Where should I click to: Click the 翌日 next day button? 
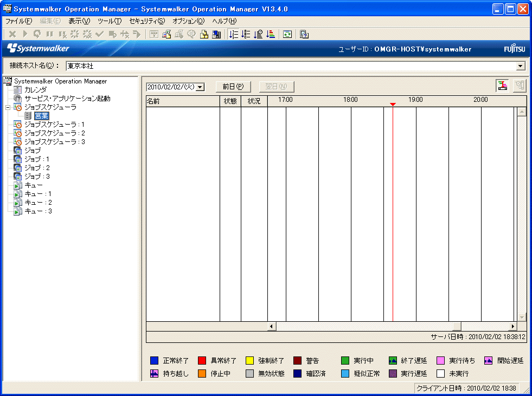277,87
